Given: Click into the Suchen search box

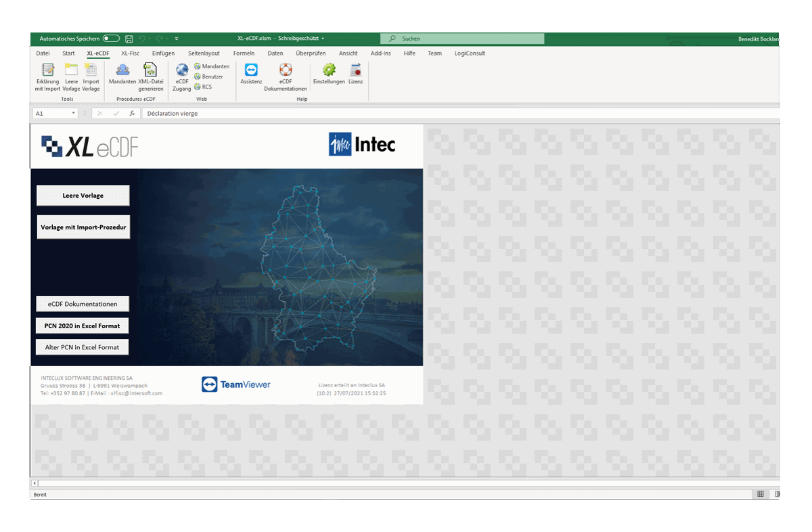Looking at the screenshot, I should (467, 39).
